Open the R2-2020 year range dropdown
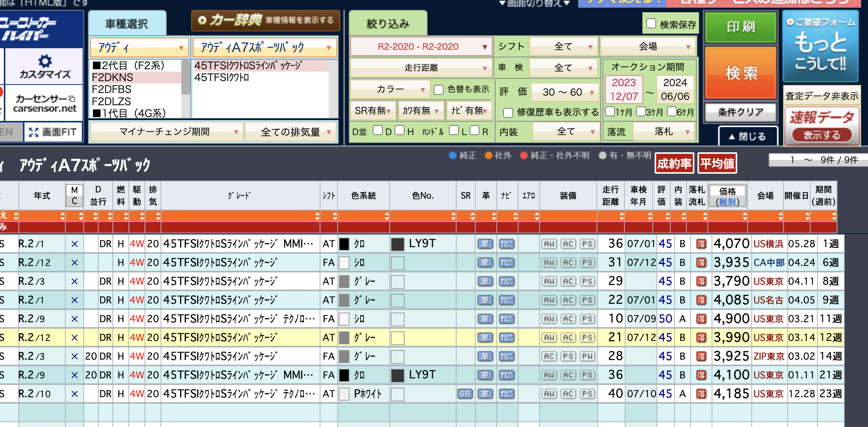This screenshot has height=427, width=868. click(x=421, y=47)
